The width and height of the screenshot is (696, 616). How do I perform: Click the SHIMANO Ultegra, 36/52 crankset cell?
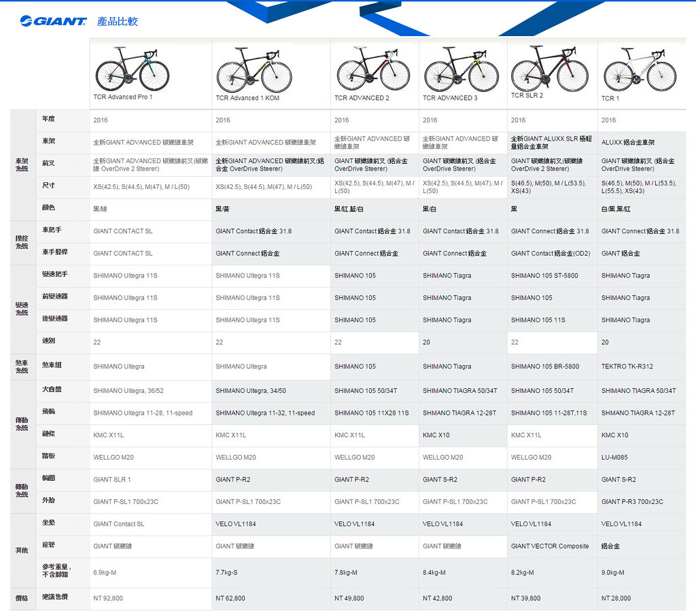150,391
